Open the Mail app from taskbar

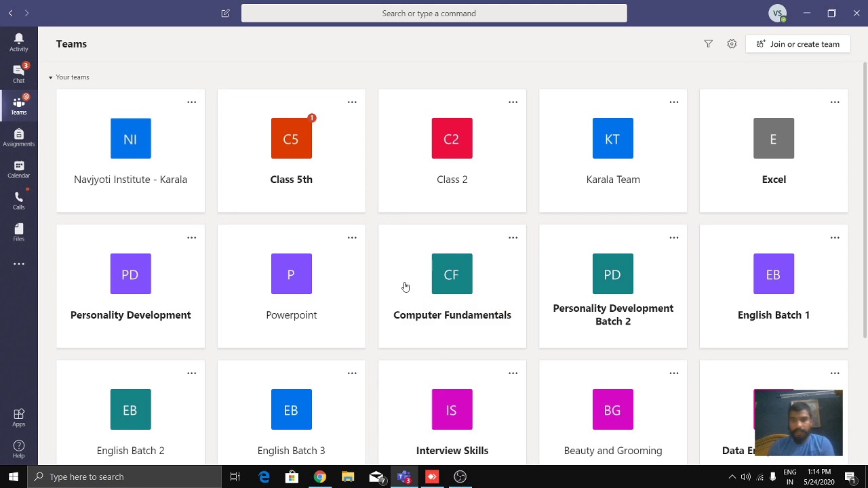point(376,476)
